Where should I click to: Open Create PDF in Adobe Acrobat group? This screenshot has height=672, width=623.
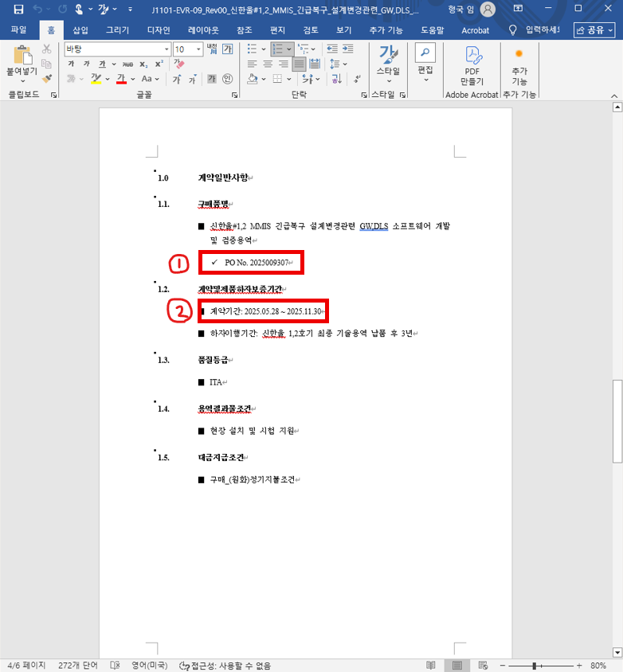(x=472, y=65)
